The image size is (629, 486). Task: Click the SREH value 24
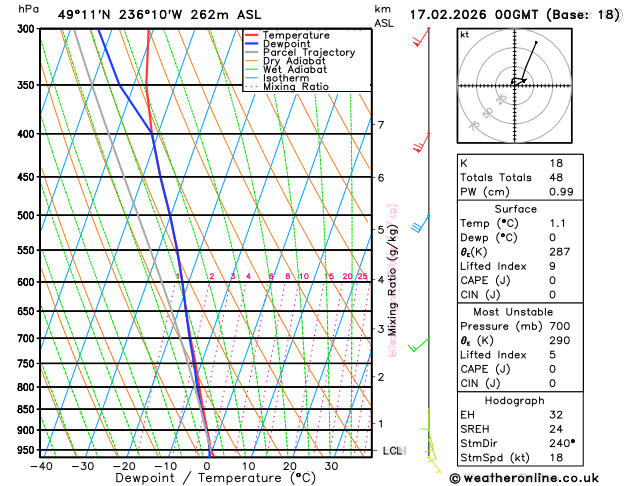tap(556, 429)
